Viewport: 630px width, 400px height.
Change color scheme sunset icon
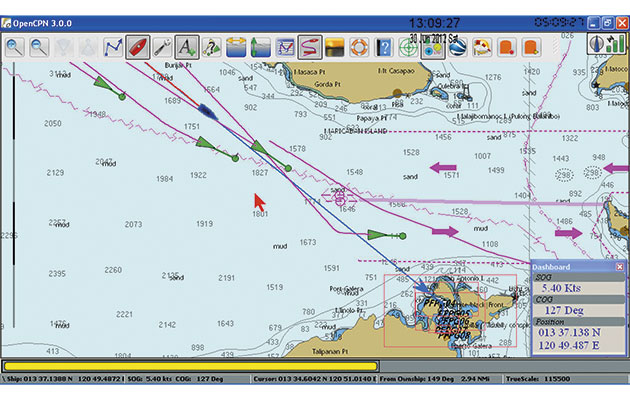pos(334,47)
